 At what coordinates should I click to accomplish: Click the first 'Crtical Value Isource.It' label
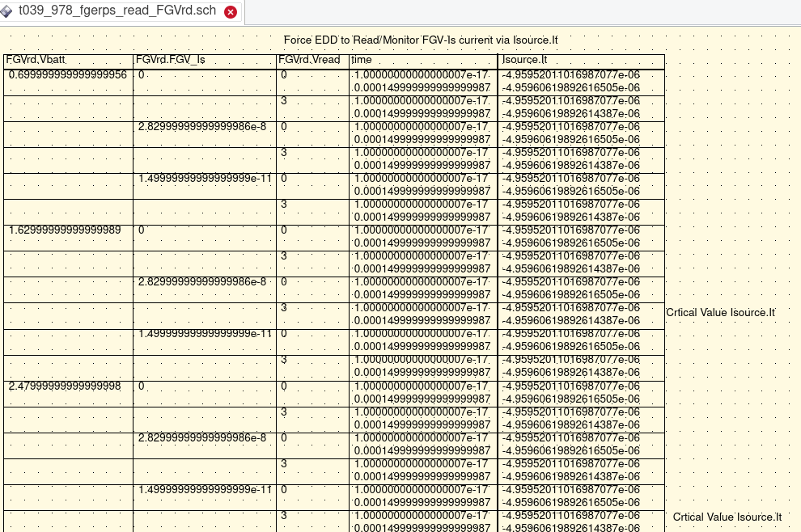click(x=720, y=312)
